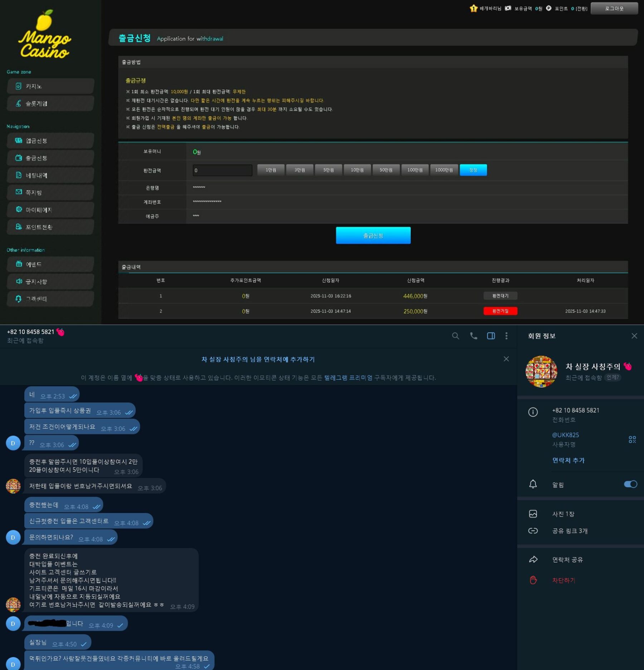Click the search icon in chat header

tap(455, 336)
